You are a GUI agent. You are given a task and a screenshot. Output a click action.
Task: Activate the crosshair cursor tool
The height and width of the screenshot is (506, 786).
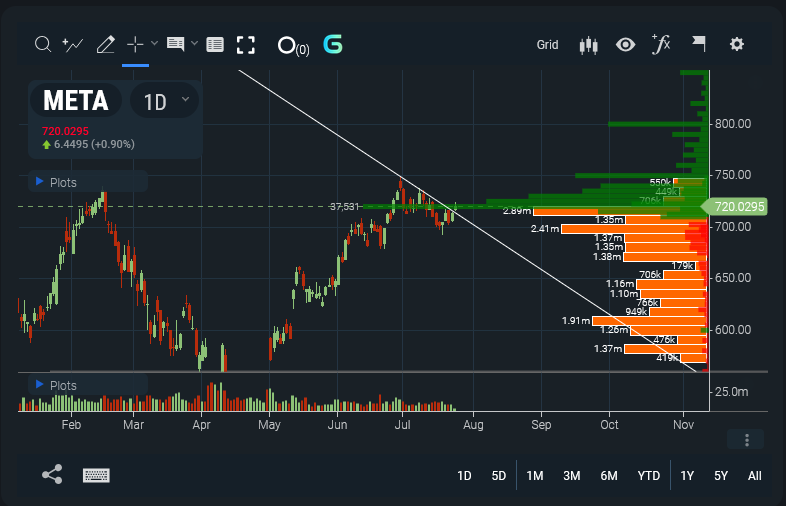[135, 45]
